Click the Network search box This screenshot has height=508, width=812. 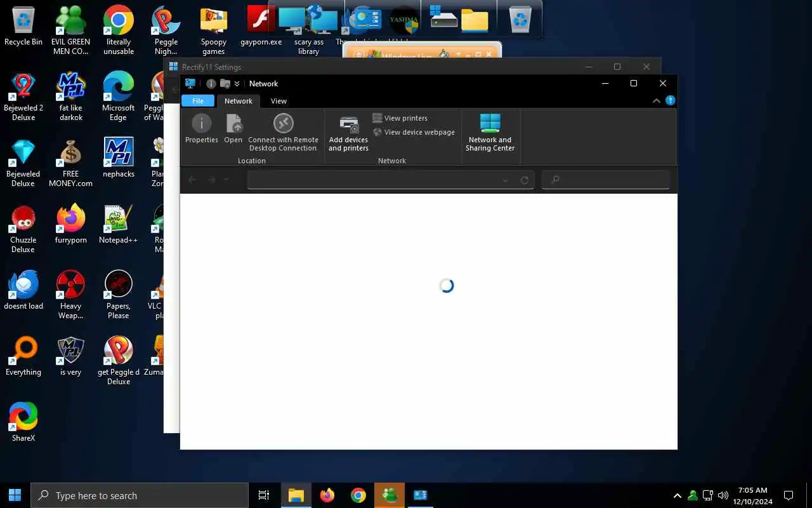pyautogui.click(x=606, y=180)
